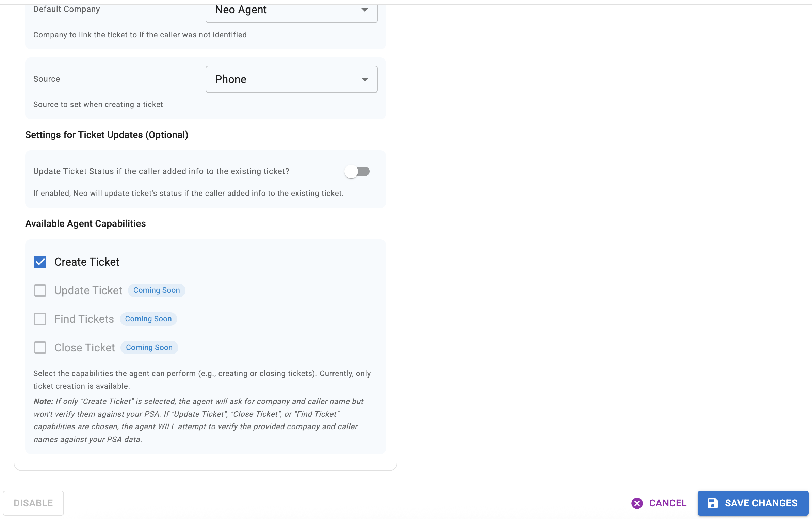
Task: Click the Coming Soon badge next to Close Ticket
Action: click(x=149, y=348)
